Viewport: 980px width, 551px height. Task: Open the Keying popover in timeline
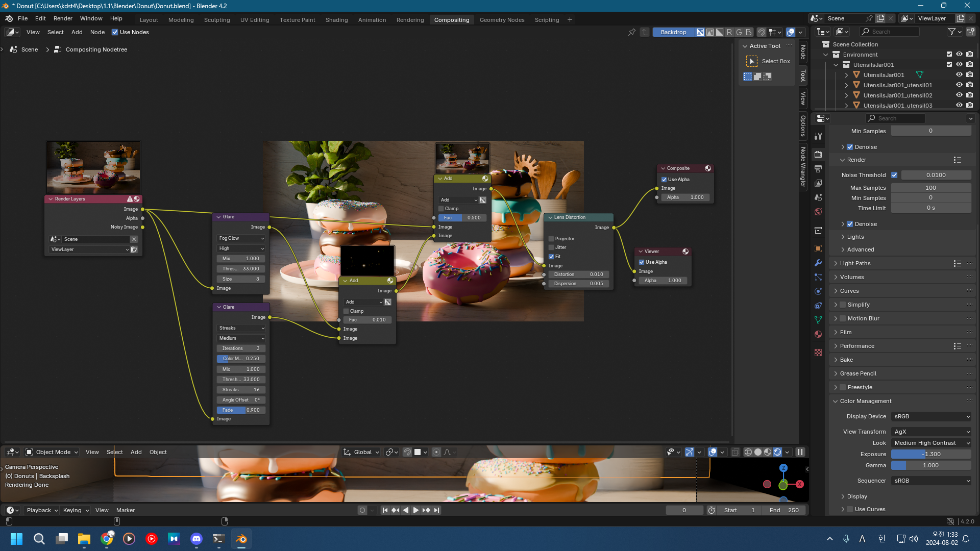(76, 510)
